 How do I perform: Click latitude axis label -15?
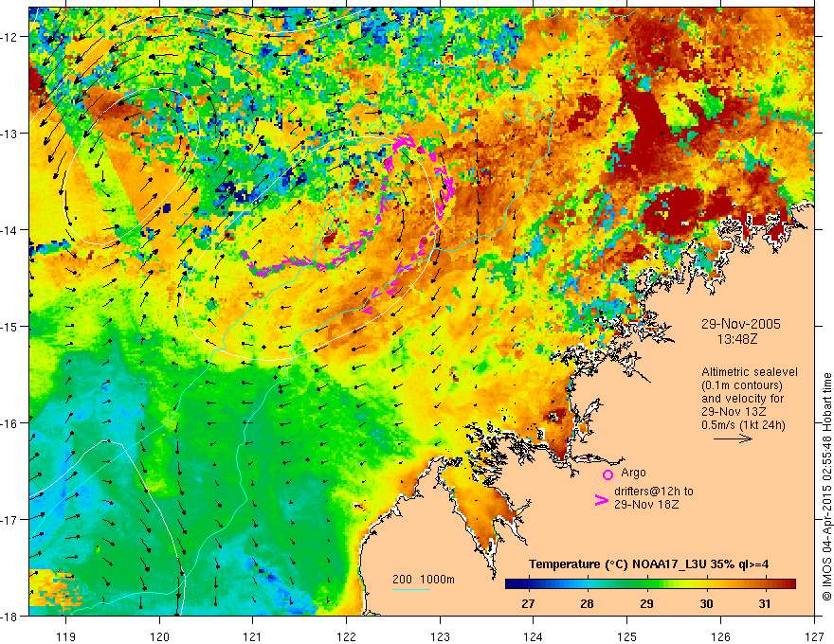(x=10, y=326)
